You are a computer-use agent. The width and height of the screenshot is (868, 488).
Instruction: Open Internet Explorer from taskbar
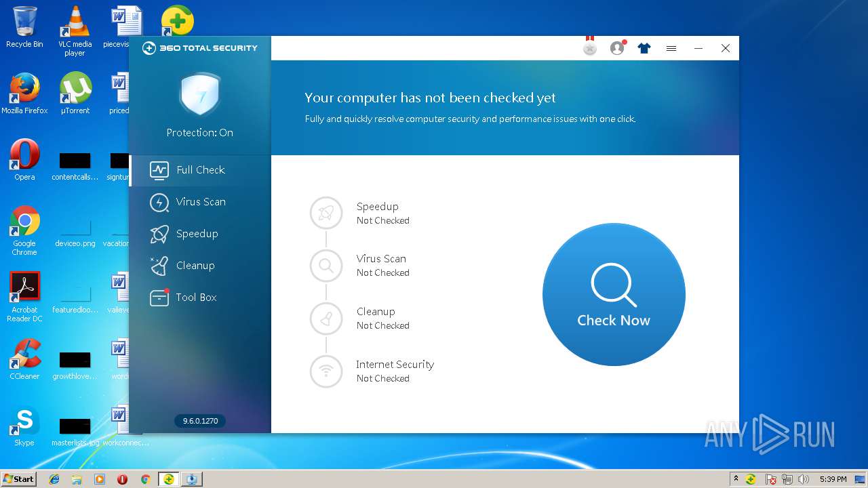point(54,479)
